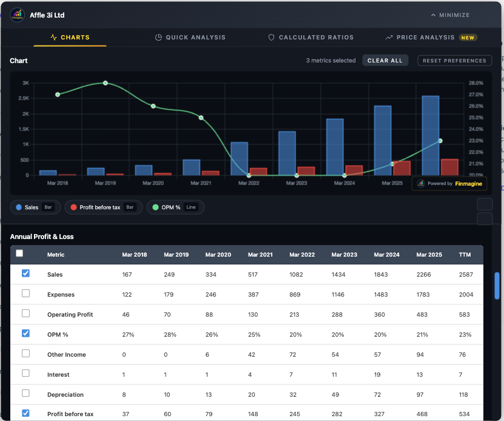Click the shield icon beside Calculated Ratios
The image size is (504, 421).
pos(270,37)
